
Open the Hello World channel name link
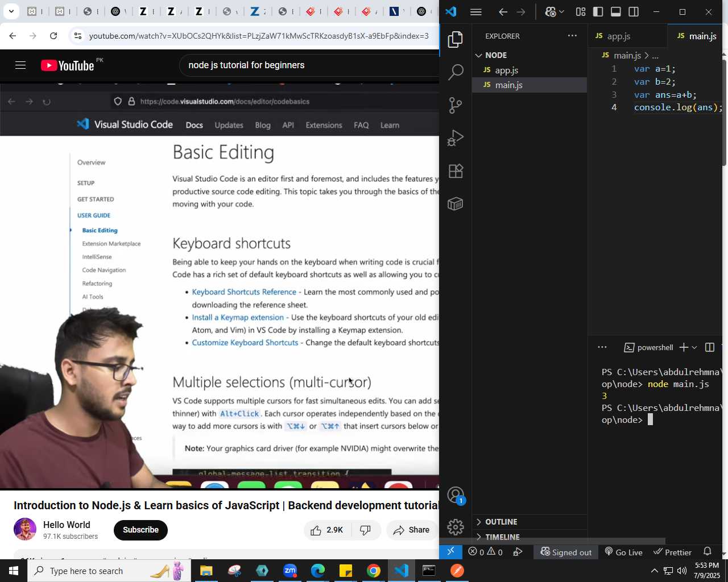(x=67, y=525)
